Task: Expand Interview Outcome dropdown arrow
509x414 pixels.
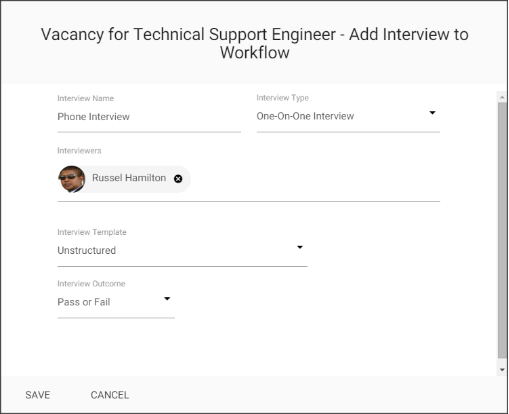Action: [x=167, y=299]
